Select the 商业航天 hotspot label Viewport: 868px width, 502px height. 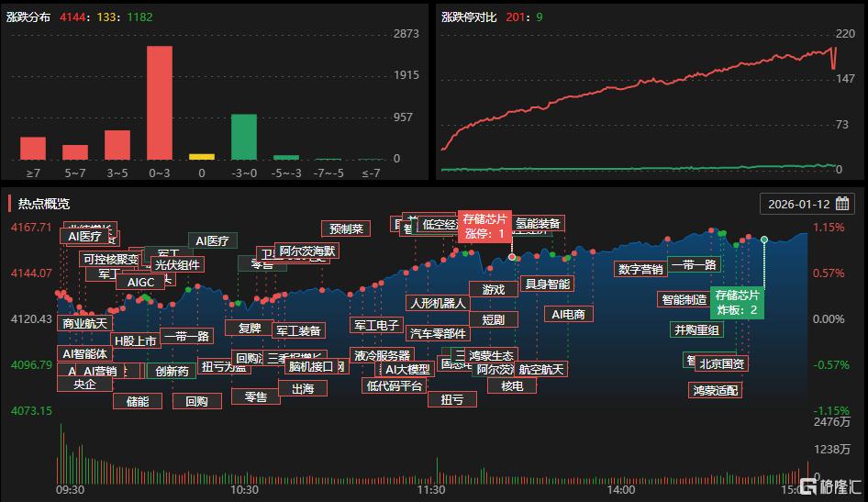(x=84, y=323)
